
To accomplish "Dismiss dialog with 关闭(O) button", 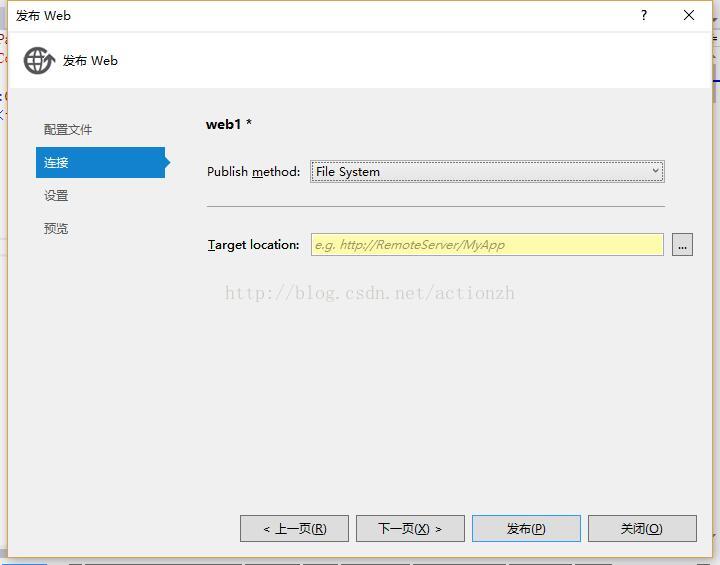I will [x=642, y=528].
